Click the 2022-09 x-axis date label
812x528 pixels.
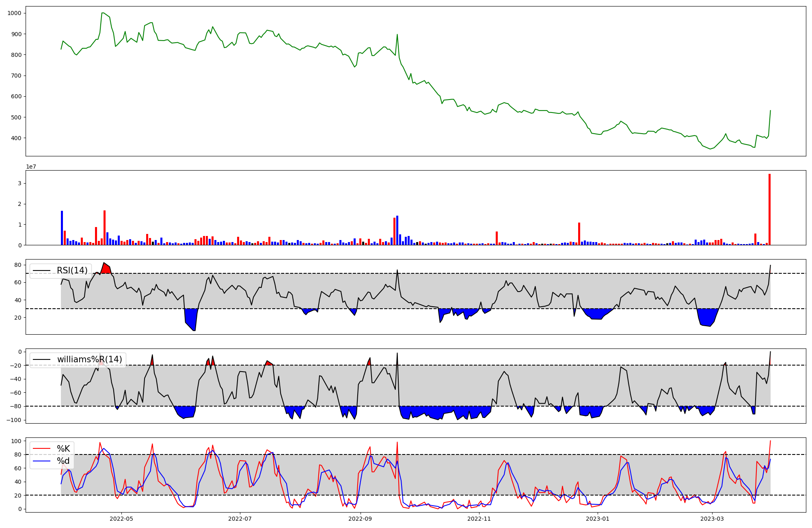point(361,519)
